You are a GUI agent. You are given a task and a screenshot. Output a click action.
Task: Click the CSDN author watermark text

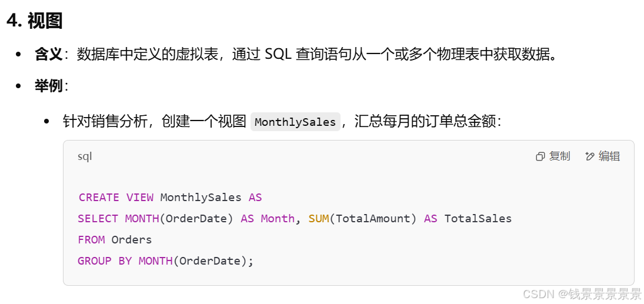[x=582, y=294]
